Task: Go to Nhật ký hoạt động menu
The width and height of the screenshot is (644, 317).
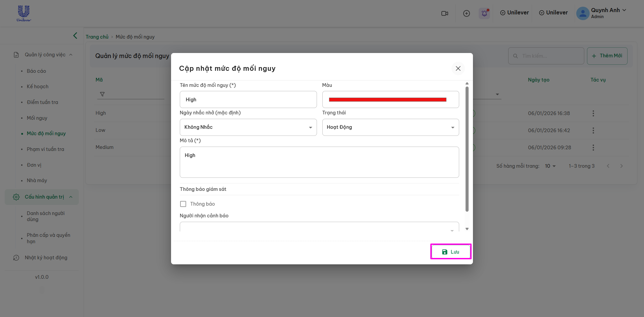Action: [x=46, y=258]
